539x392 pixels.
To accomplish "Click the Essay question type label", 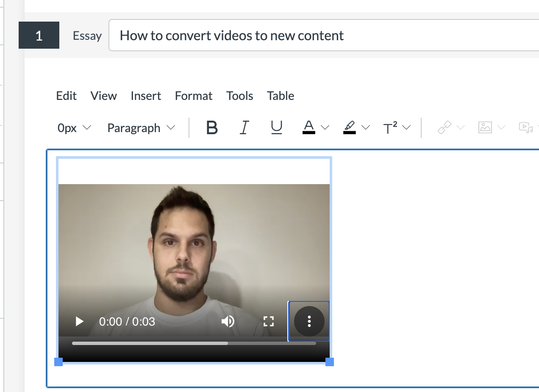I will [x=87, y=36].
